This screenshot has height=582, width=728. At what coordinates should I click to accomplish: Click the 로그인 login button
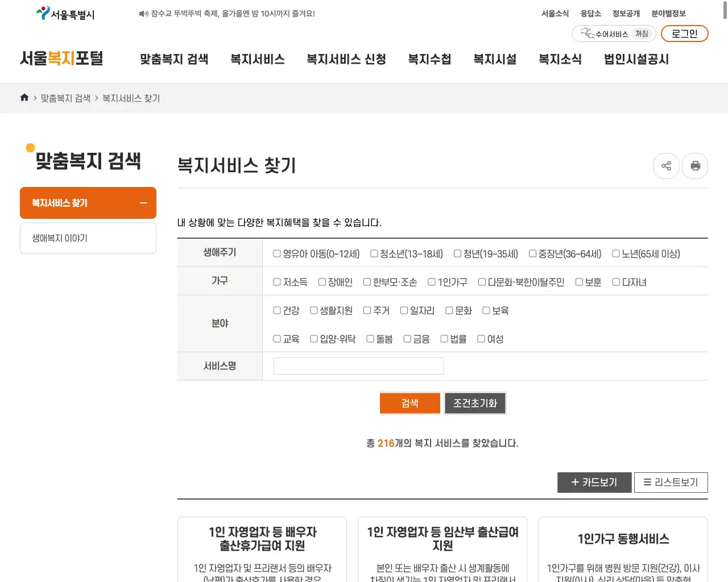[x=685, y=34]
